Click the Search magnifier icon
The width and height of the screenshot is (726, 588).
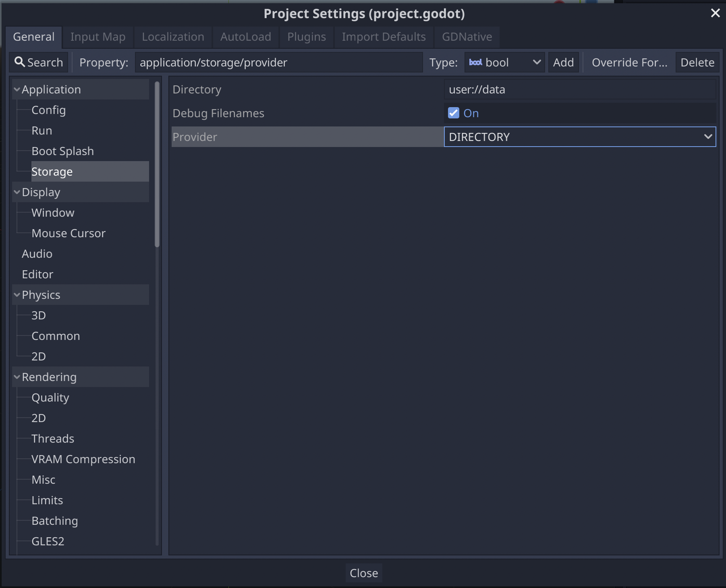[x=19, y=62]
